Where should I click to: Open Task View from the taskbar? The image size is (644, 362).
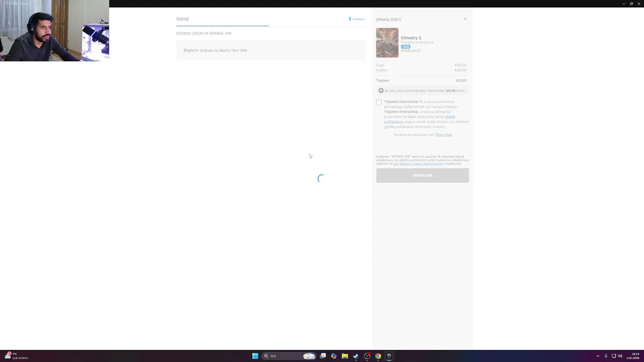(323, 356)
